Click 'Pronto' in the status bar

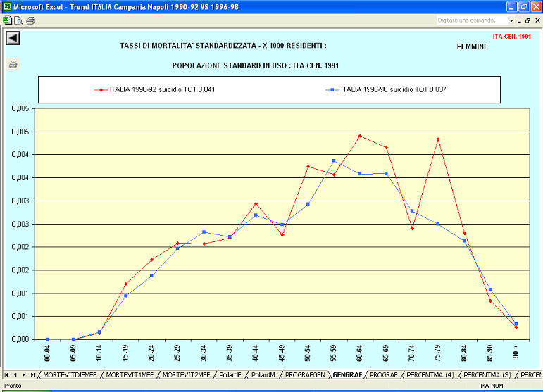pyautogui.click(x=13, y=386)
